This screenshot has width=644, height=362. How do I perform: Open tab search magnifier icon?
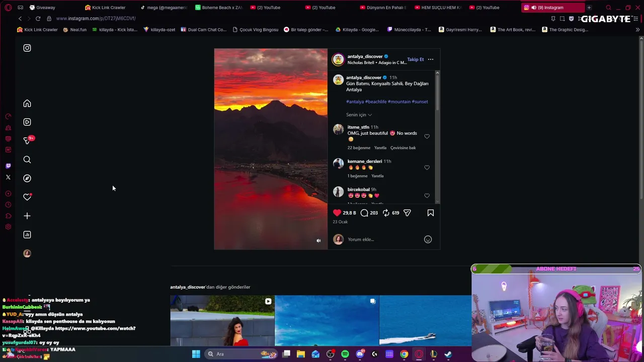pyautogui.click(x=608, y=8)
